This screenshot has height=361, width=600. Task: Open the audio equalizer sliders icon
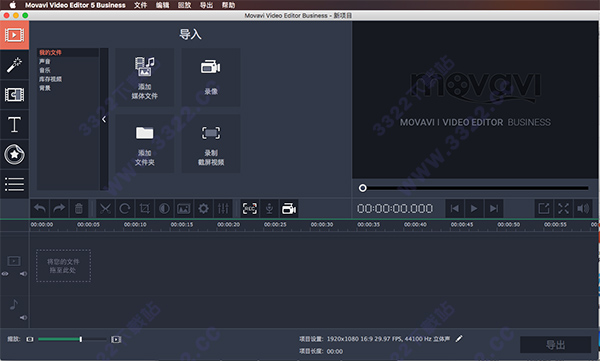(223, 209)
